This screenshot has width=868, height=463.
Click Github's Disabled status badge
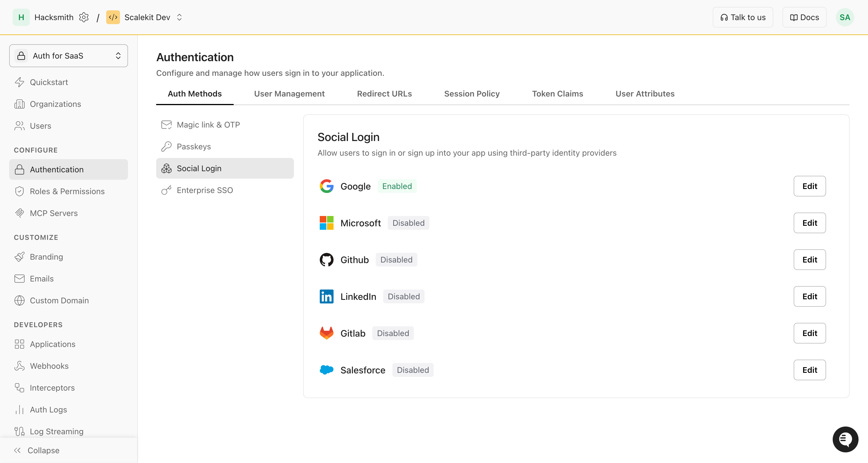[396, 260]
